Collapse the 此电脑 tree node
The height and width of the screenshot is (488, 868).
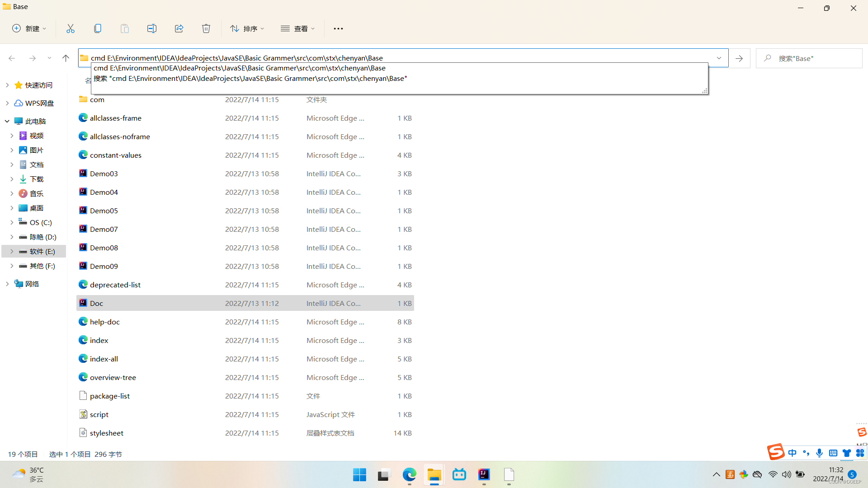click(x=7, y=121)
